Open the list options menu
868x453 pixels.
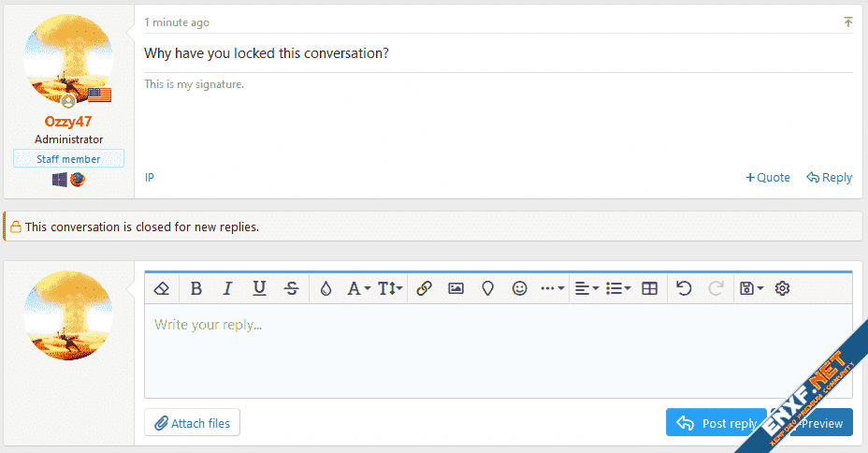(618, 288)
